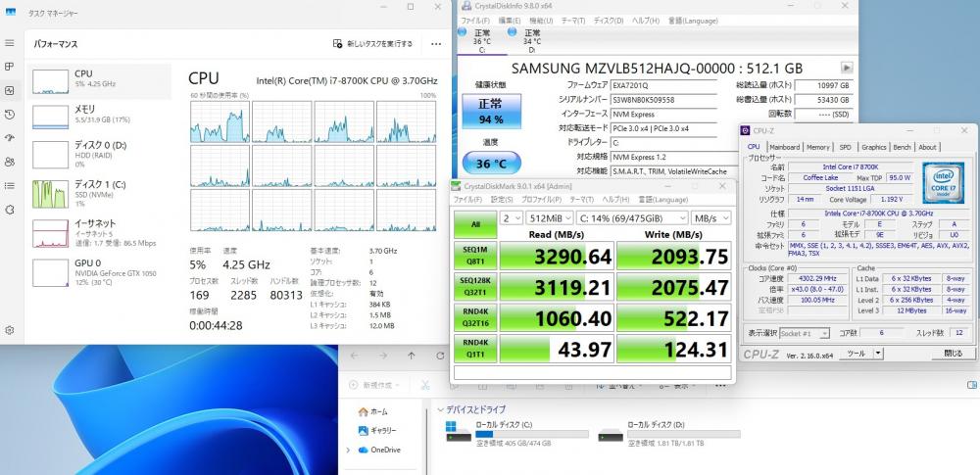The width and height of the screenshot is (980, 475).
Task: Click CPU-Z window title icon
Action: click(x=746, y=130)
